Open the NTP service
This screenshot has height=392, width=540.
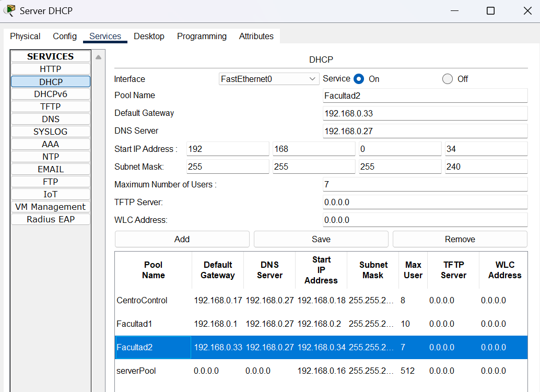pos(51,157)
